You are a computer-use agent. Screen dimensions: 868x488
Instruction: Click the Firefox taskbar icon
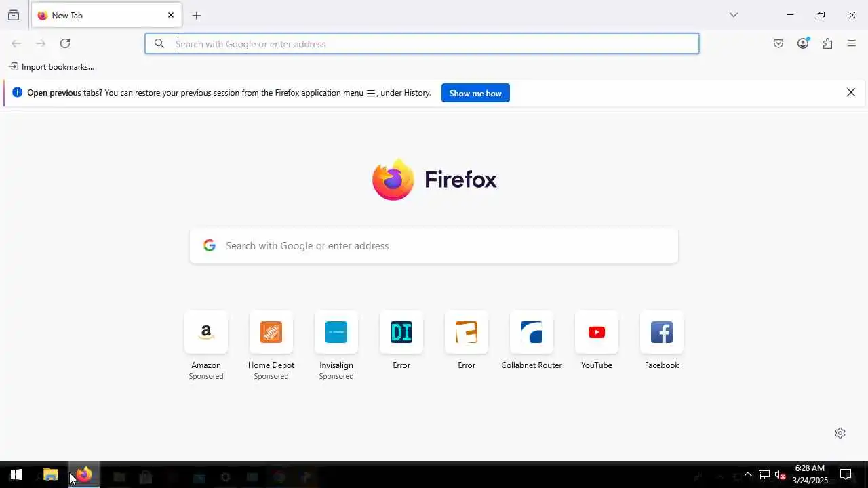click(84, 475)
